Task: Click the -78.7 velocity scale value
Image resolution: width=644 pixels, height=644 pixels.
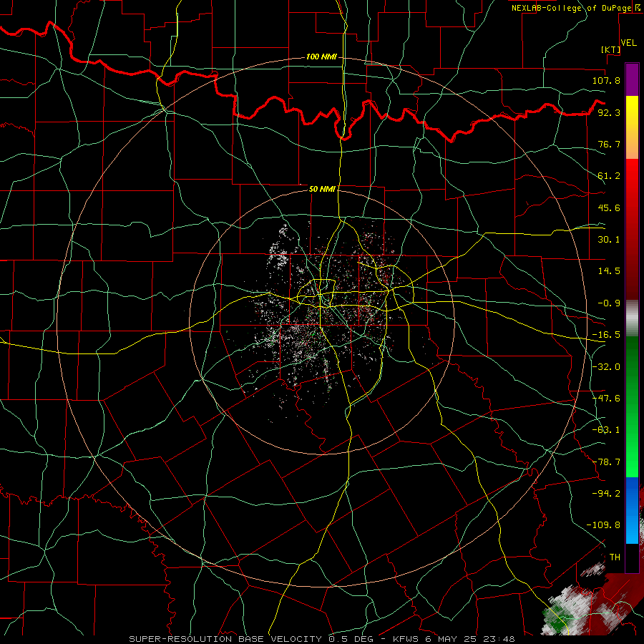Action: click(x=606, y=462)
